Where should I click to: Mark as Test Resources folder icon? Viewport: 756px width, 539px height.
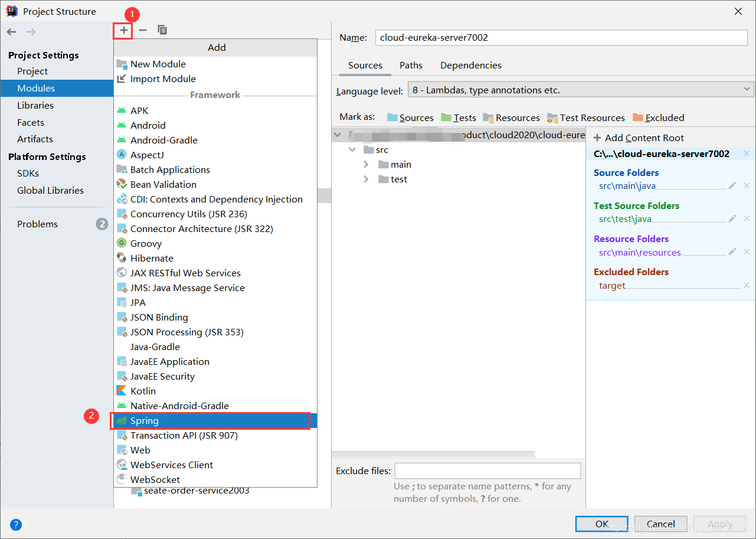pos(552,118)
